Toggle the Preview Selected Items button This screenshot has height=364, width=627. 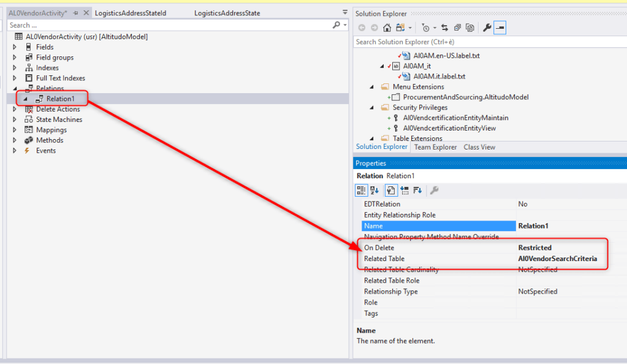coord(500,28)
